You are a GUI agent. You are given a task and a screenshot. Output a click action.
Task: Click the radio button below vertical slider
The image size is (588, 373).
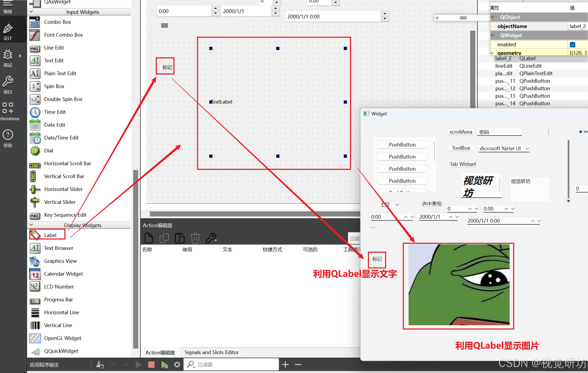tap(568, 201)
